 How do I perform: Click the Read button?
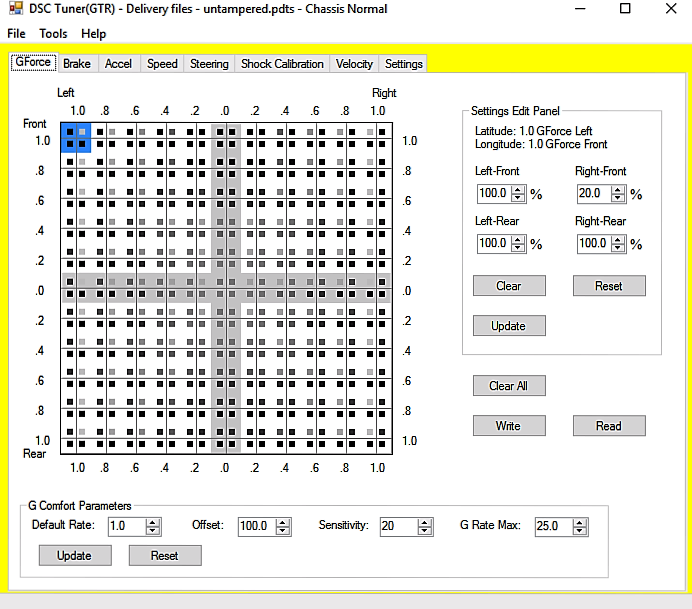609,425
